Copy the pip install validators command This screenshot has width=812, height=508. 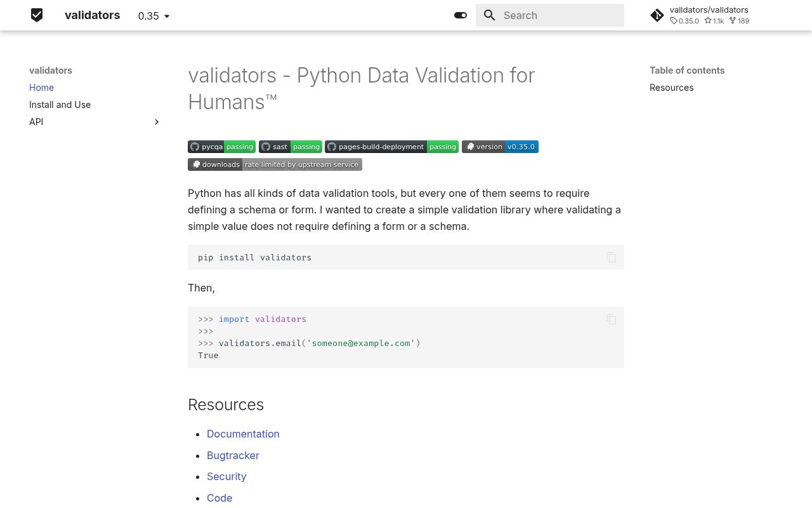(x=611, y=257)
